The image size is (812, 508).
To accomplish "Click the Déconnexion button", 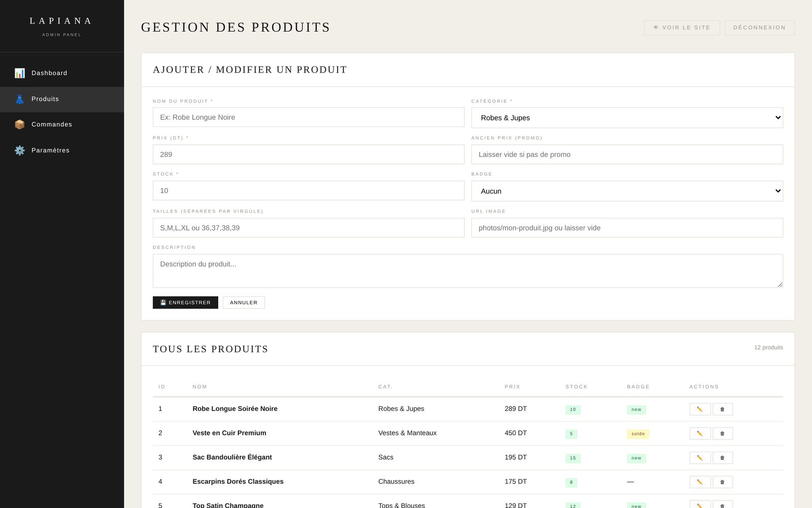I will point(759,28).
